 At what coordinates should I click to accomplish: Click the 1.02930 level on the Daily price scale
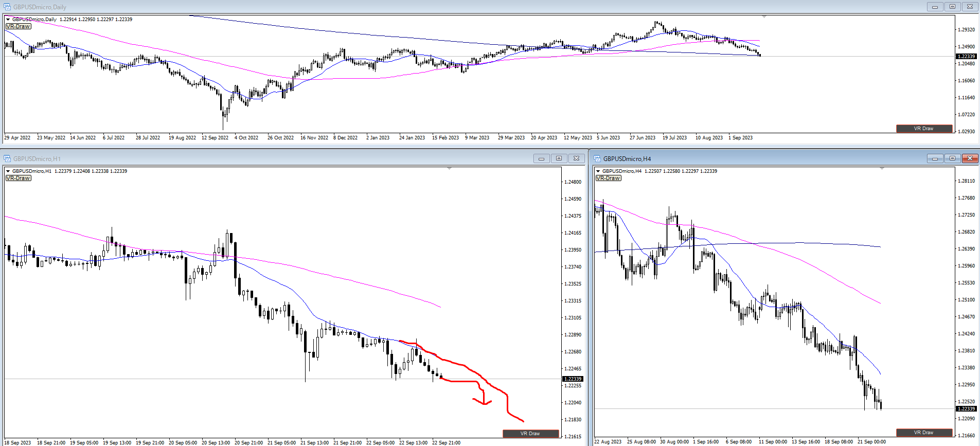pos(966,132)
